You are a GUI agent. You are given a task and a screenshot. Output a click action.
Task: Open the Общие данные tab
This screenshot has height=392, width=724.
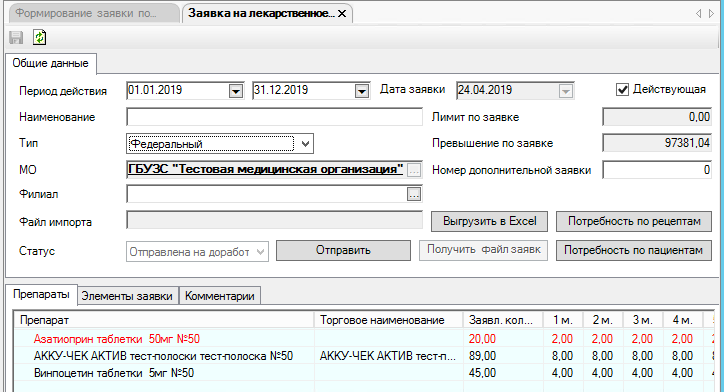click(x=50, y=63)
